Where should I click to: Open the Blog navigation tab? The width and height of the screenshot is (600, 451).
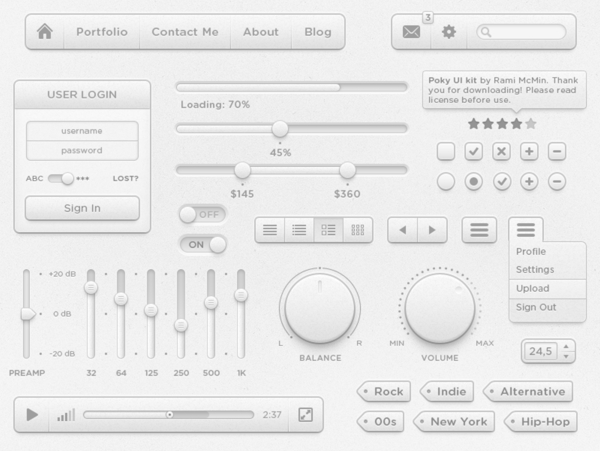[318, 32]
